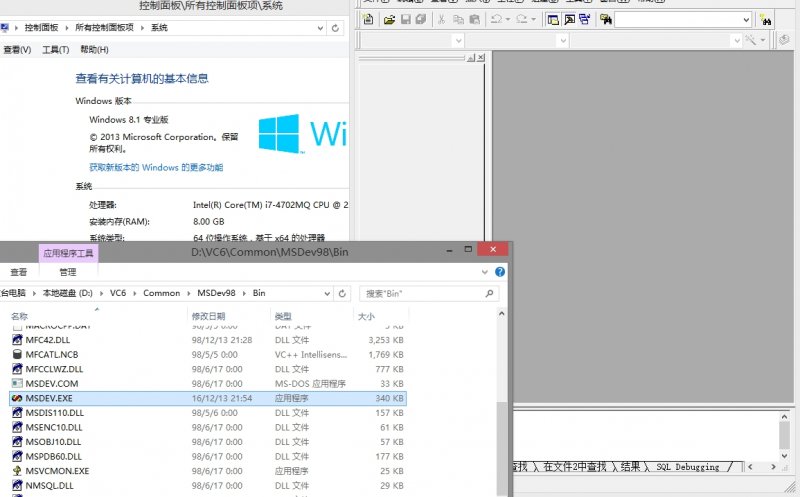Screen dimensions: 800x497
Task: Select the 查看 ribbon tab in Explorer
Action: pos(19,272)
